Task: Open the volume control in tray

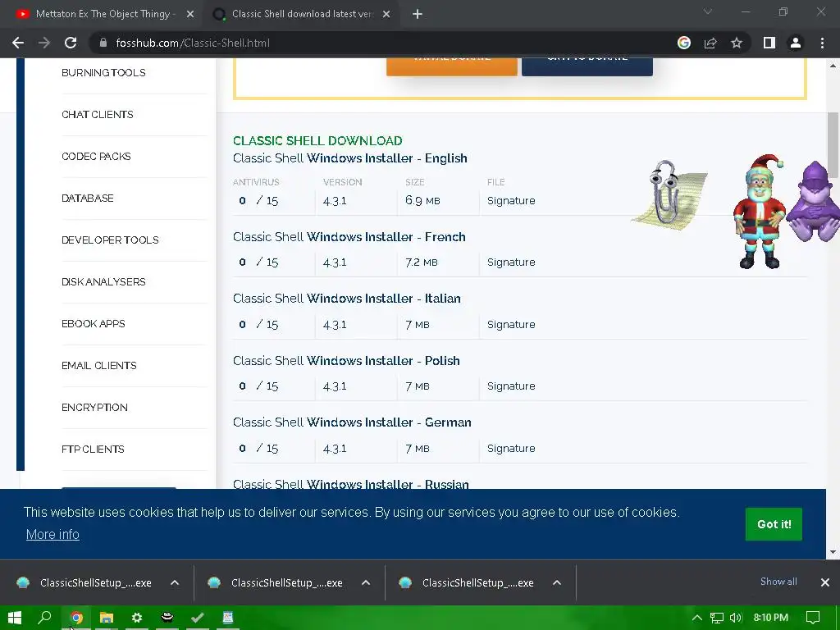Action: [x=736, y=618]
